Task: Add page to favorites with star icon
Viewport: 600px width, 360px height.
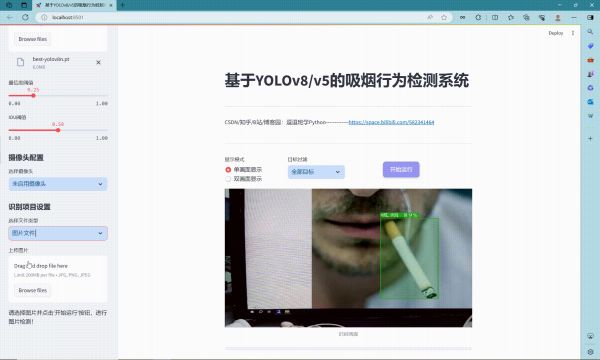Action: 444,17
